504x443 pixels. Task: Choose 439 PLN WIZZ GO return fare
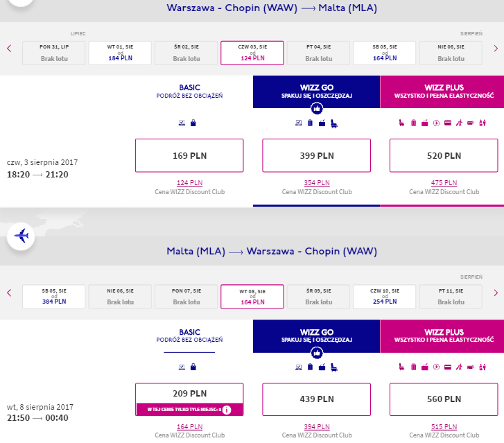click(x=317, y=399)
